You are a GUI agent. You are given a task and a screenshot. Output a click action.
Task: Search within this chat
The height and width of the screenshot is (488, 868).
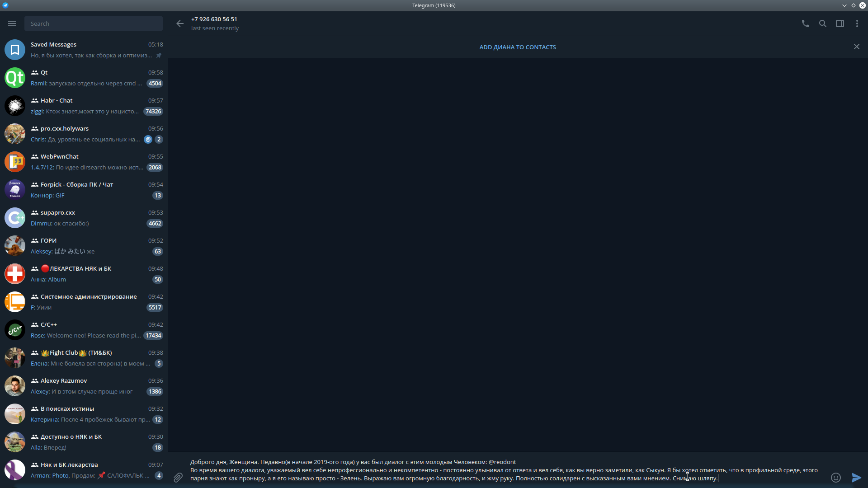pyautogui.click(x=822, y=23)
